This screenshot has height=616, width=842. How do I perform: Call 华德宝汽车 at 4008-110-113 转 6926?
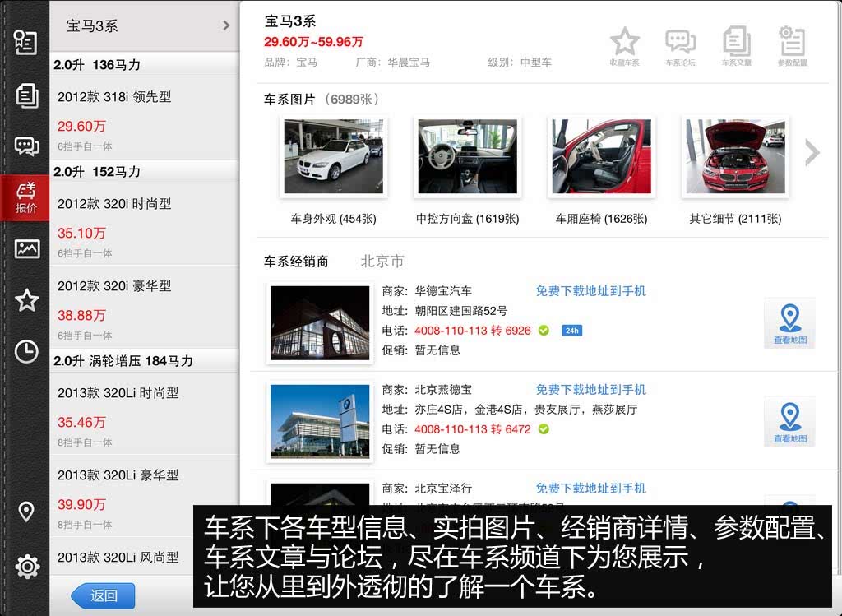tap(473, 331)
